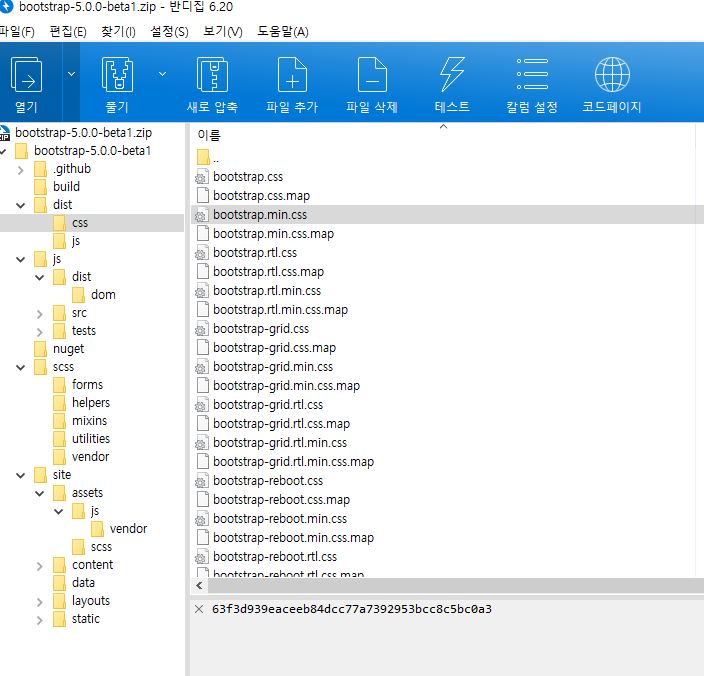Select the utilities folder in tree

point(91,439)
